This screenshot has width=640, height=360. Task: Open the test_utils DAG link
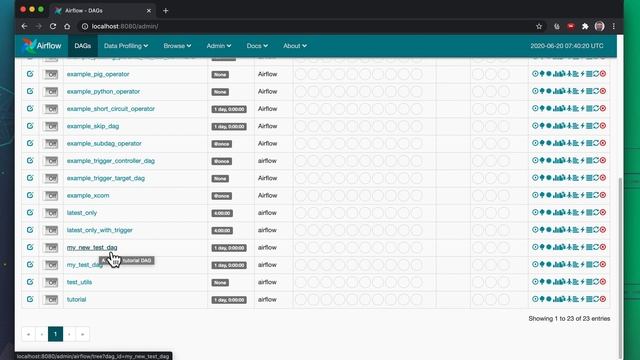[79, 282]
